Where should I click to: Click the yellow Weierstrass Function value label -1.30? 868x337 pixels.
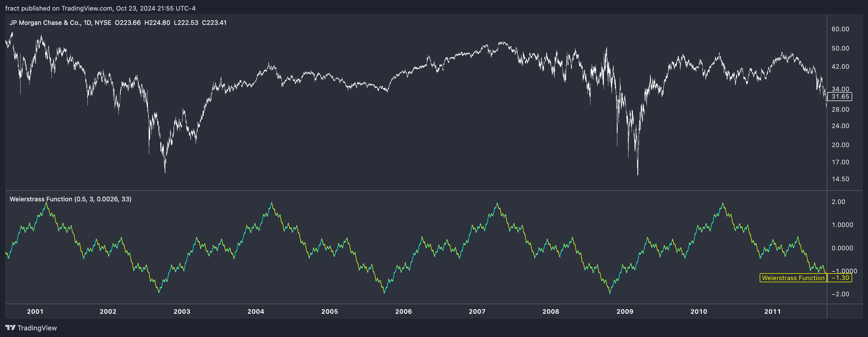coord(840,278)
